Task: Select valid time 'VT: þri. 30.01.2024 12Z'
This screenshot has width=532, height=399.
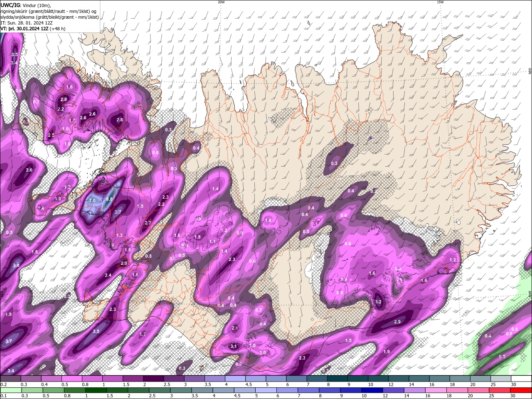Action: pyautogui.click(x=25, y=29)
